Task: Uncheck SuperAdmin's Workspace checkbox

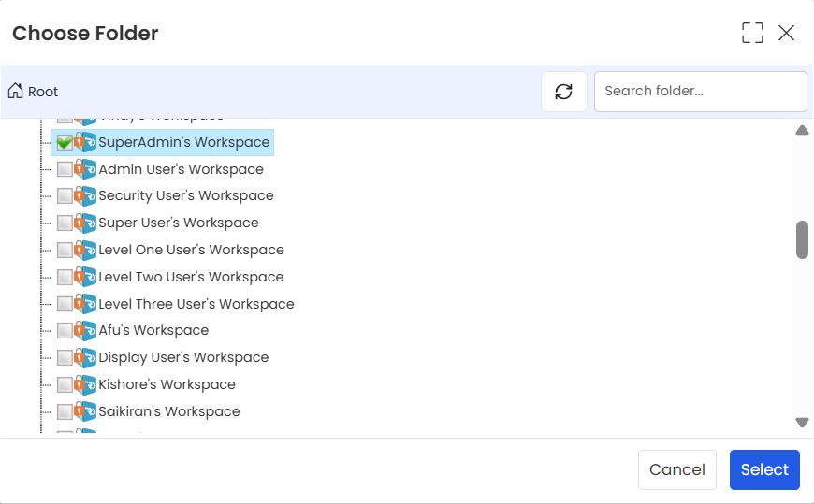Action: [65, 142]
